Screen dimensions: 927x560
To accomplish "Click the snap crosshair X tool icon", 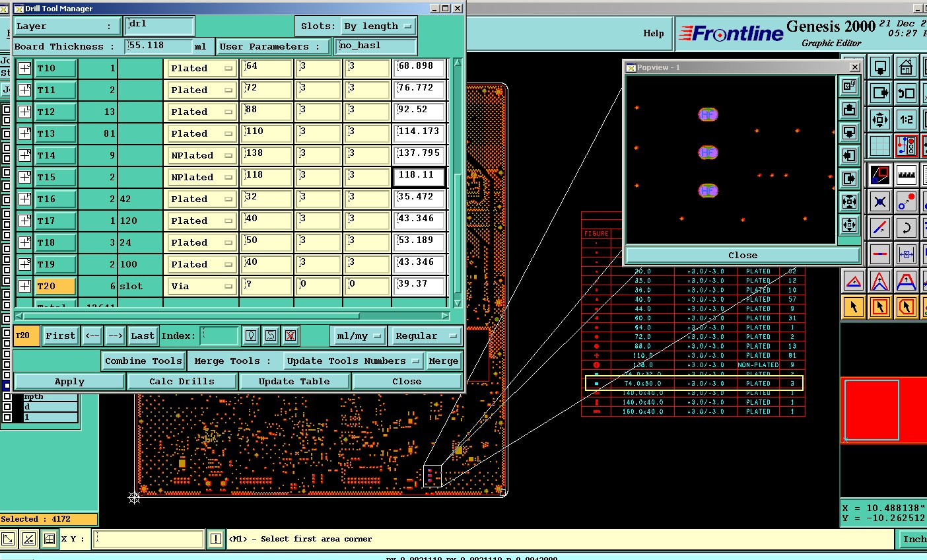I will (x=879, y=201).
